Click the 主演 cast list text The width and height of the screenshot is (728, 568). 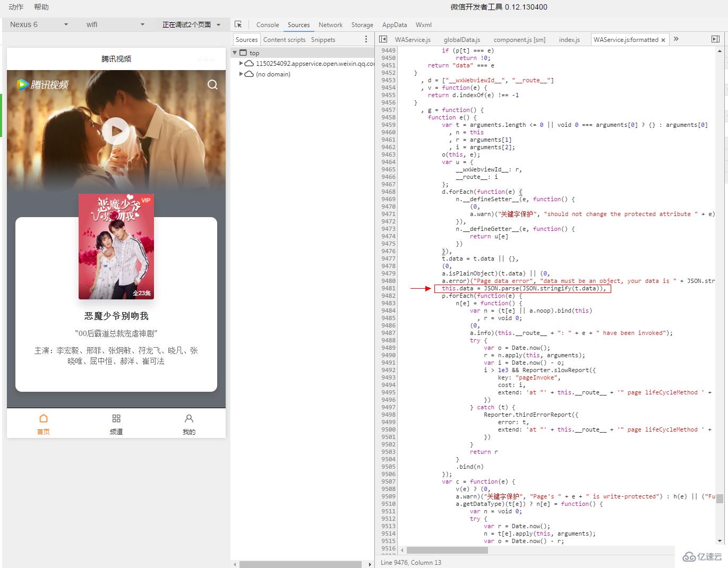click(x=116, y=356)
